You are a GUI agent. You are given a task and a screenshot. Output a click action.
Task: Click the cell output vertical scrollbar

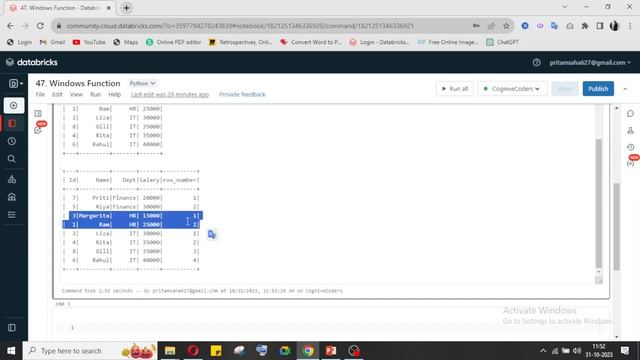[599, 203]
